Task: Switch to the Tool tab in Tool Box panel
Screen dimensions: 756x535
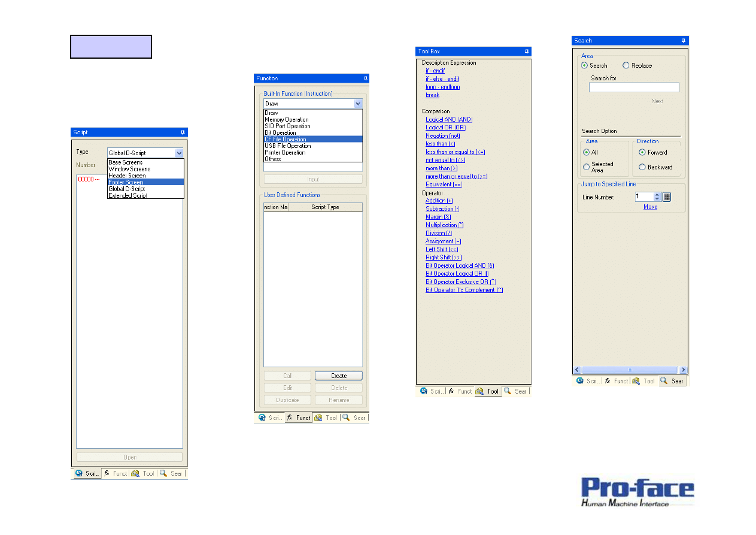Action: [487, 391]
